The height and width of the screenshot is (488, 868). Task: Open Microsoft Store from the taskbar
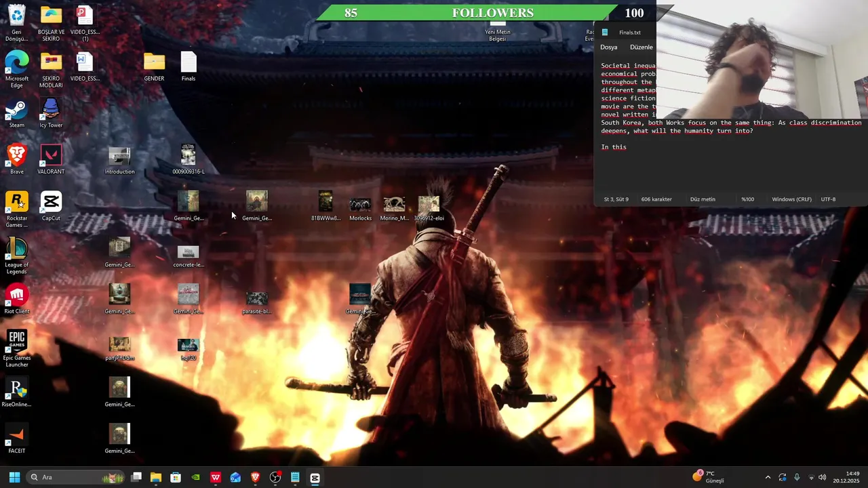176,477
